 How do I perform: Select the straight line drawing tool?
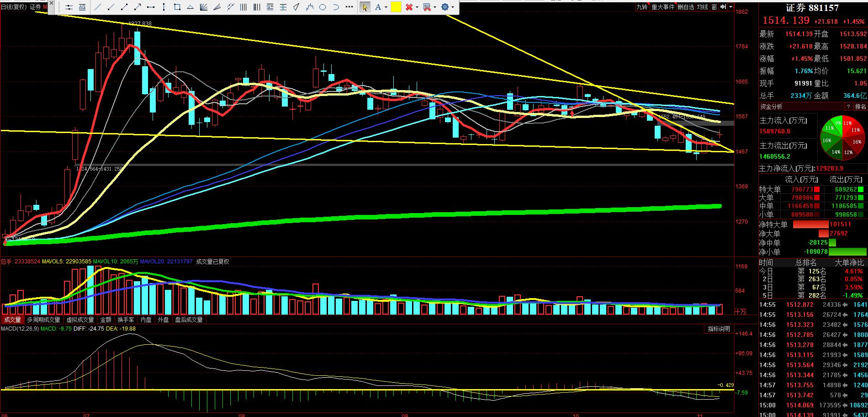98,7
